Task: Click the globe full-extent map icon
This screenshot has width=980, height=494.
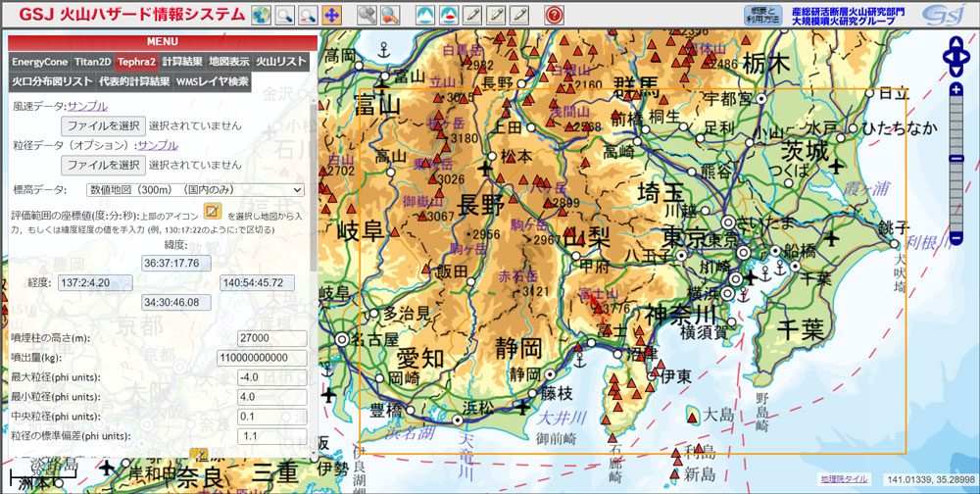Action: (261, 15)
